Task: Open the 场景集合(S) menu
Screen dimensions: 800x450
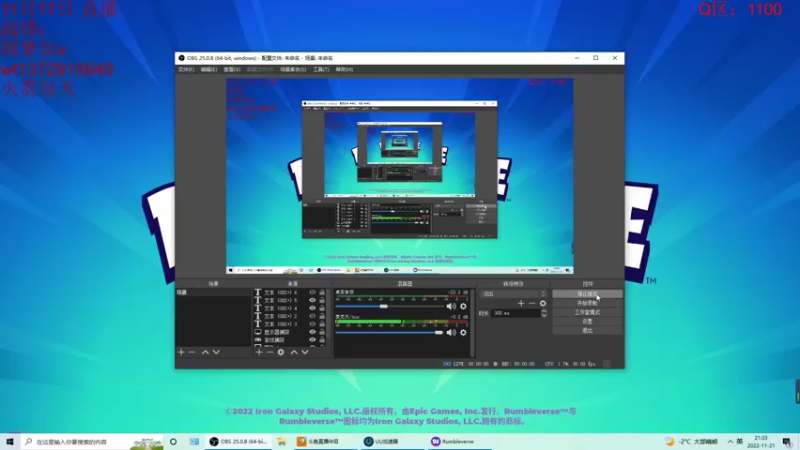Action: (293, 69)
